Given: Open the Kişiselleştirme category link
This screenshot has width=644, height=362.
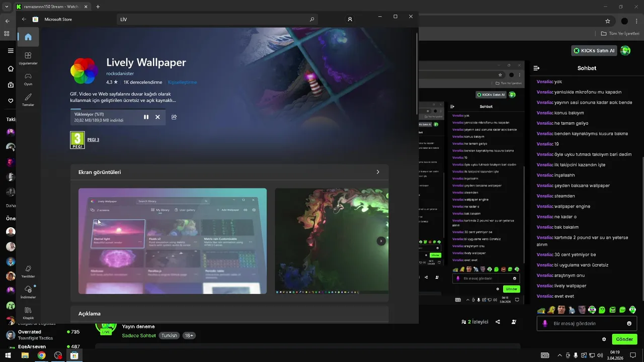Looking at the screenshot, I should pyautogui.click(x=182, y=82).
